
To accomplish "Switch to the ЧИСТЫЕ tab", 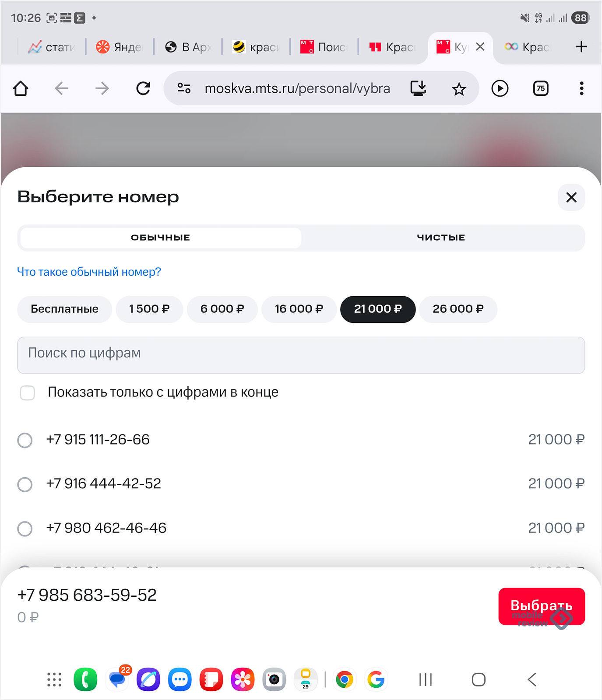I will tap(441, 238).
